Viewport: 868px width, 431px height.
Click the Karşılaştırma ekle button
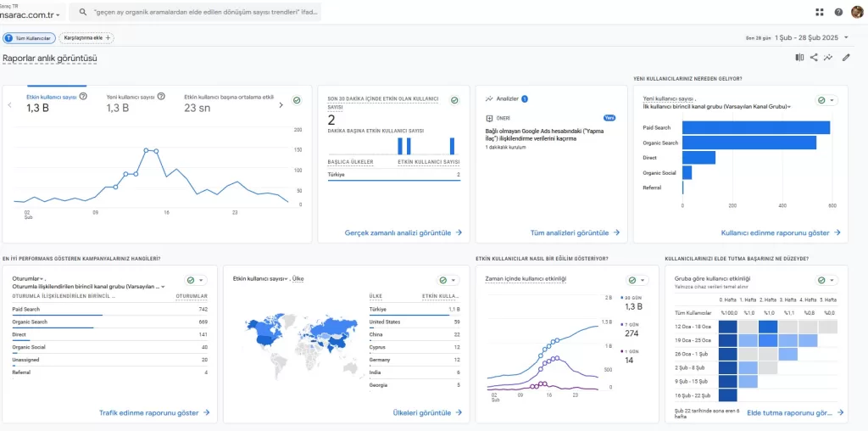tap(86, 38)
